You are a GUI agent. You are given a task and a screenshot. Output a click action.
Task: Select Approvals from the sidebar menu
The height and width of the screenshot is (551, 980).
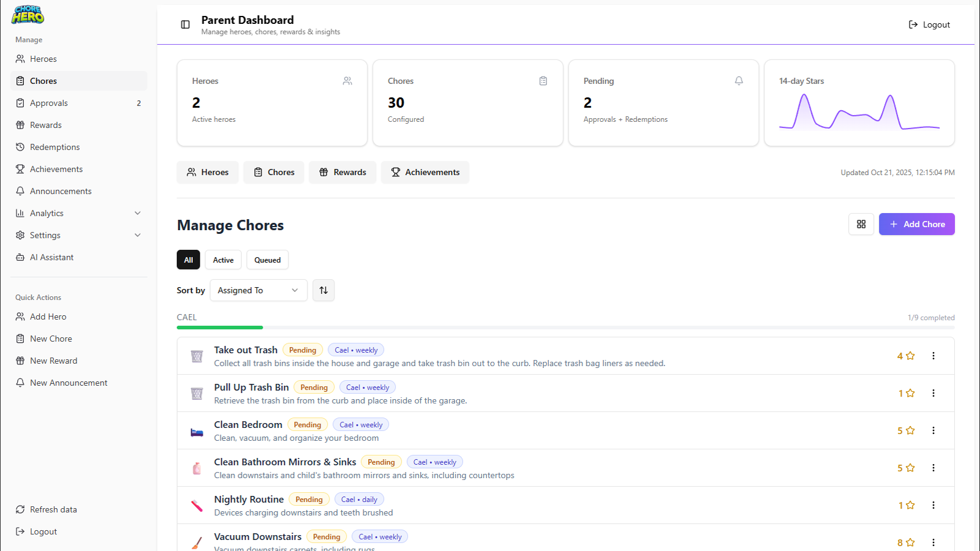[x=49, y=102]
